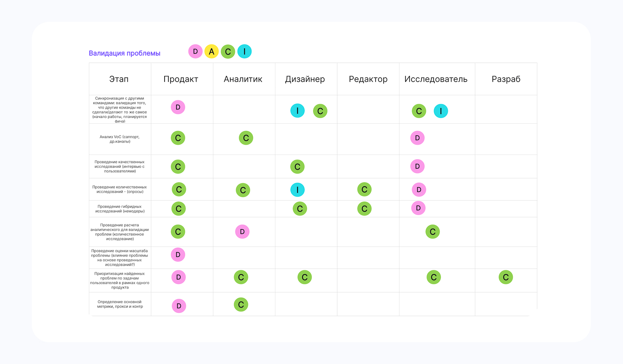Select the Анализ VoC row label
Viewport: 623px width, 364px height.
click(x=119, y=139)
